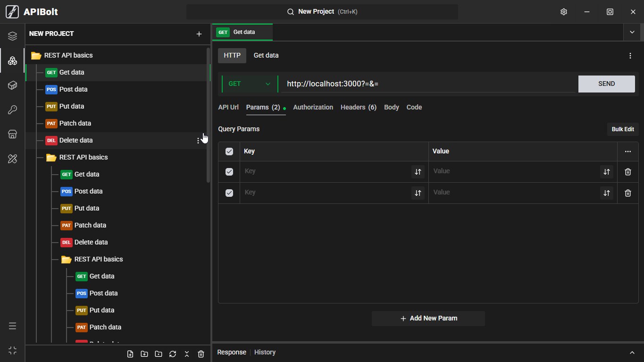Click the trash icon in sidebar footer
The height and width of the screenshot is (362, 644).
point(201,354)
